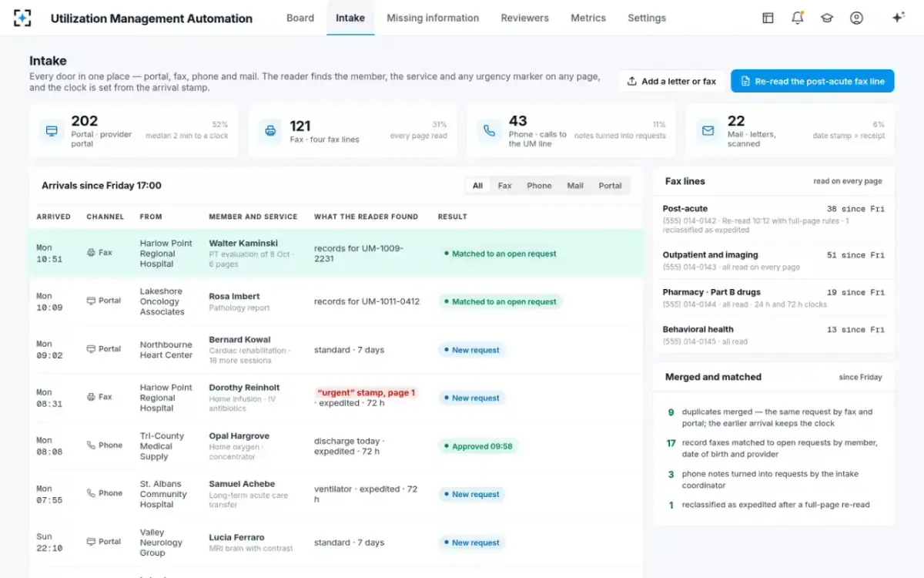This screenshot has height=578, width=924.
Task: Click the Mail envelope icon in stats card
Action: pos(708,131)
